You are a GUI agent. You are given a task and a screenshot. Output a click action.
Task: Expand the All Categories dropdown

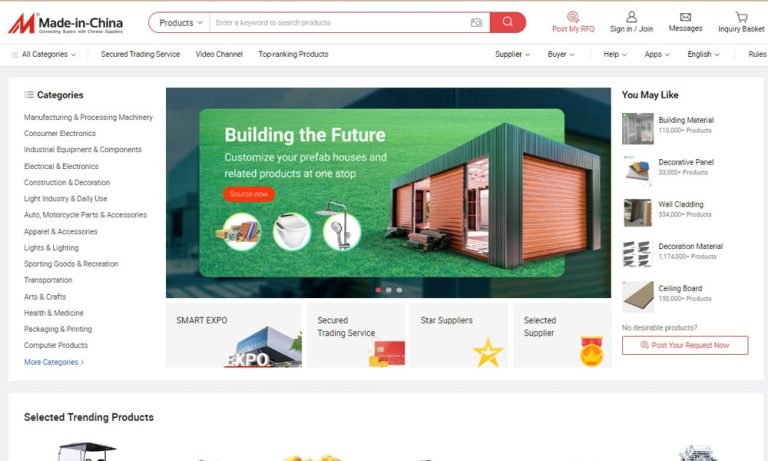pyautogui.click(x=44, y=54)
